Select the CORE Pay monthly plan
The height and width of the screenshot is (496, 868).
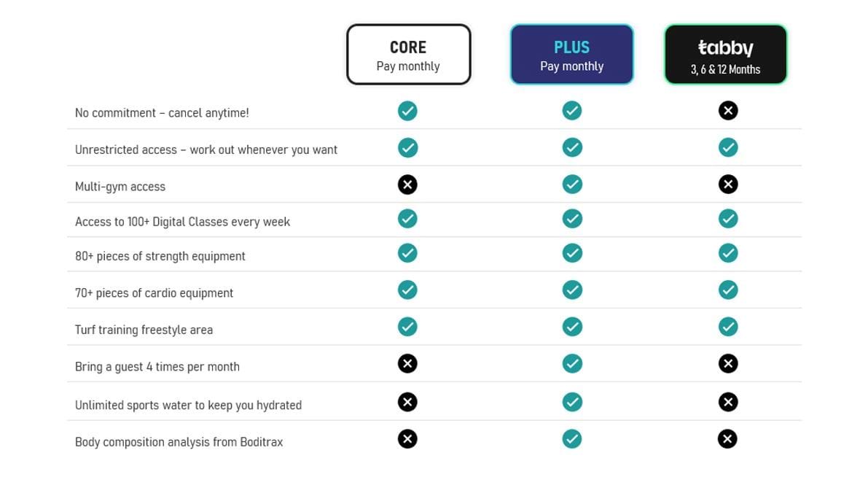[x=408, y=55]
